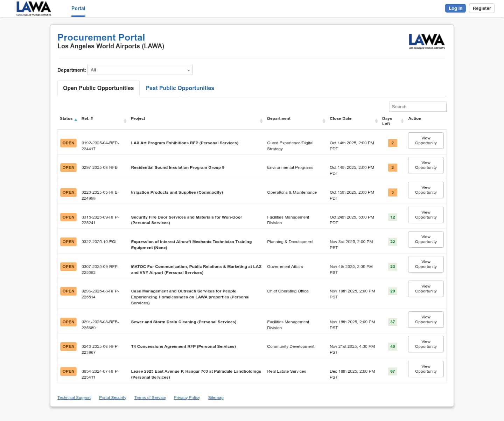Image resolution: width=504 pixels, height=421 pixels.
Task: View Opportunity for Security Fire Door Services
Action: [x=426, y=215]
